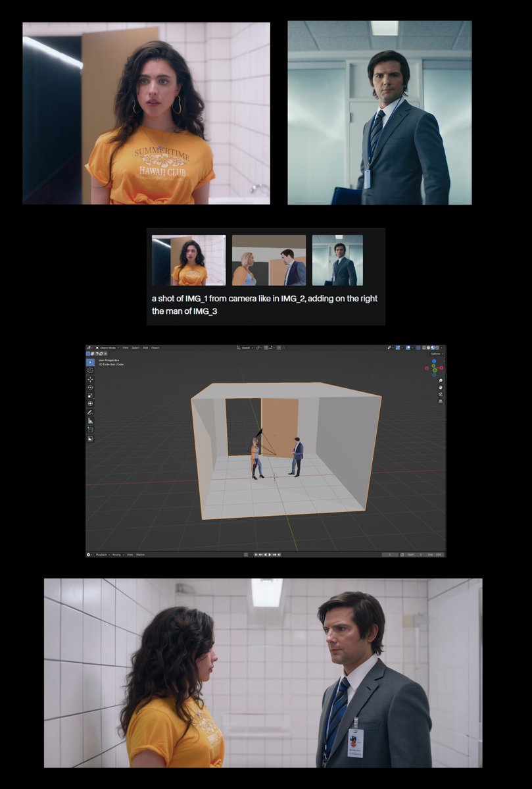Toggle viewport overlays button
The width and height of the screenshot is (532, 789).
click(408, 347)
